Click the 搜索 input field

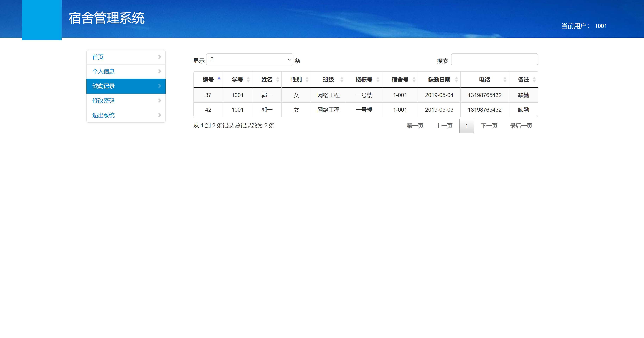click(x=494, y=59)
